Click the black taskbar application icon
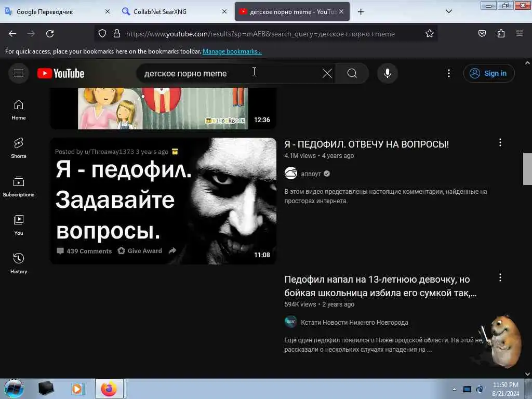Screen dimensions: 532x399 coord(46,389)
